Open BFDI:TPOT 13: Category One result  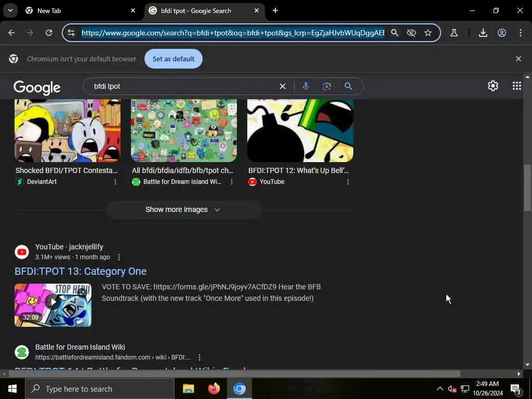click(81, 271)
